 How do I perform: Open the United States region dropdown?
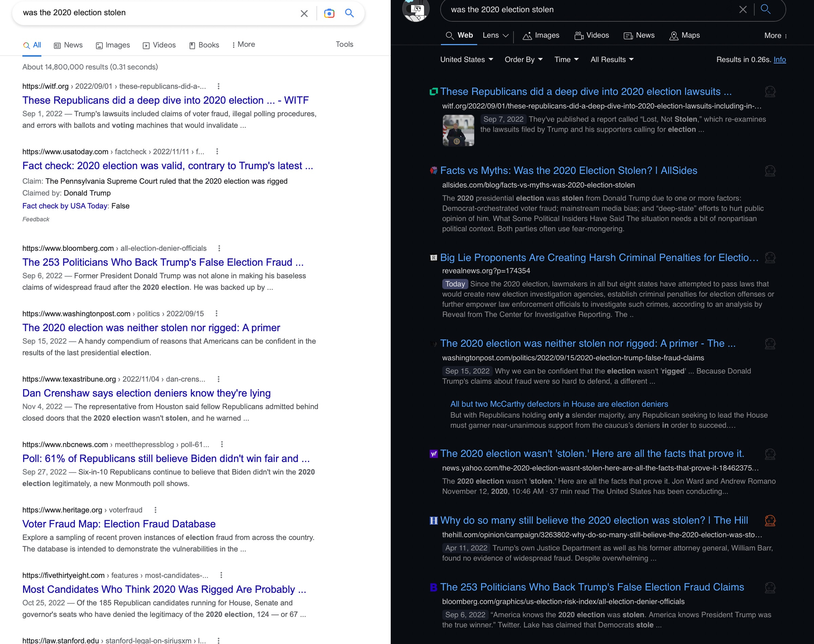(467, 60)
